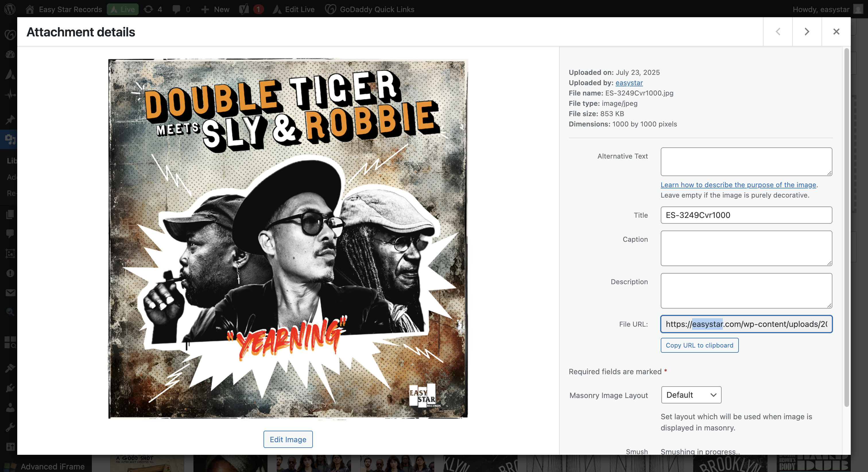This screenshot has width=868, height=472.
Task: Click the details panel vertical scrollbar
Action: click(x=846, y=227)
